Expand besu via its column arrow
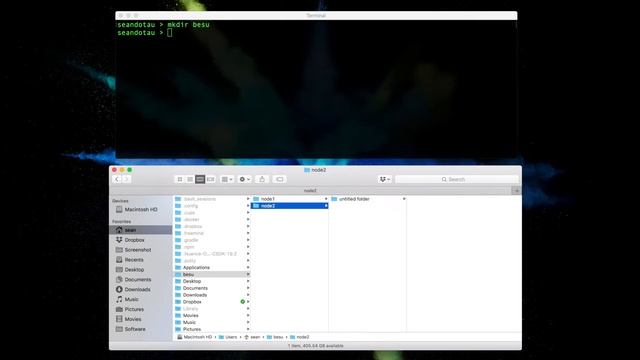Viewport: 640px width, 360px height. (x=248, y=275)
